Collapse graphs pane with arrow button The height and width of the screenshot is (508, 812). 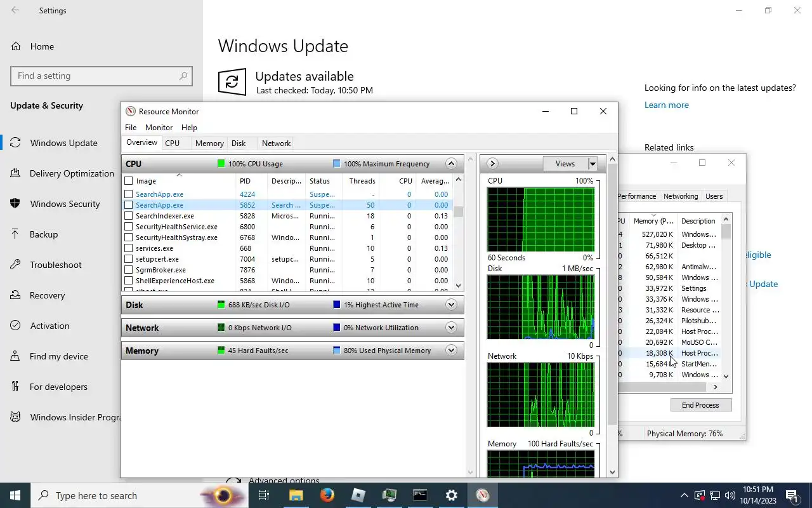click(492, 164)
